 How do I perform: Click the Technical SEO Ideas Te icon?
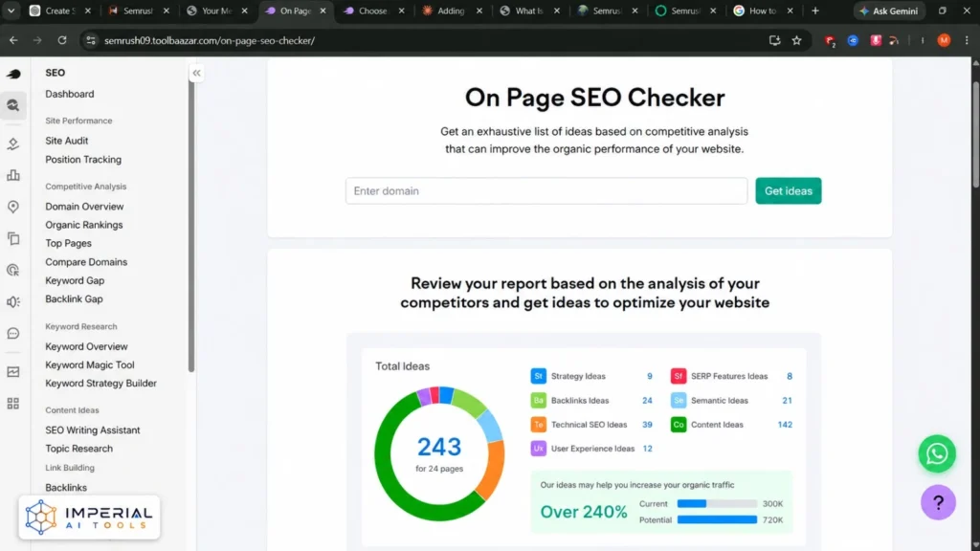coord(538,424)
